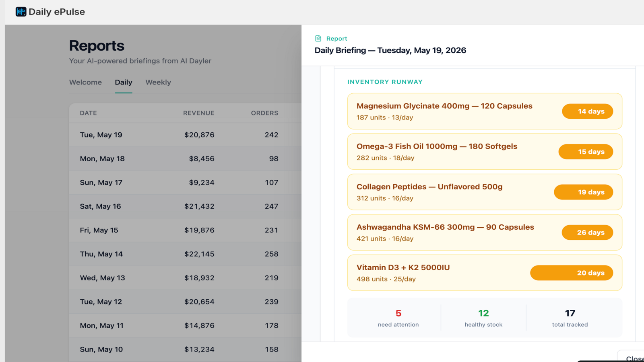Click the DATE column header

(x=88, y=113)
